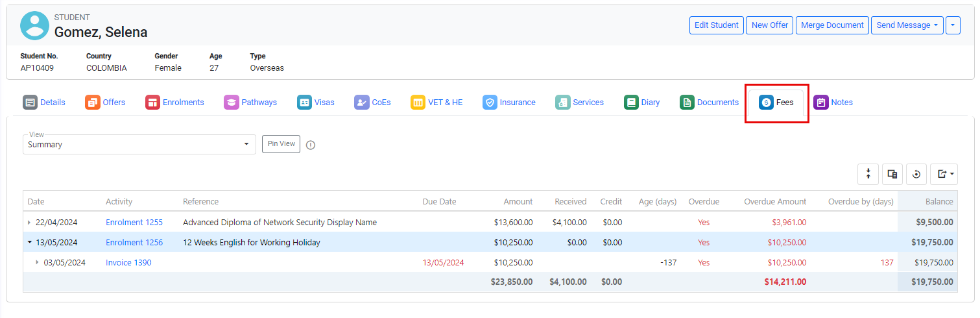Switch to the Enrolments tab
Viewport: 980px width, 318px height.
click(x=175, y=103)
